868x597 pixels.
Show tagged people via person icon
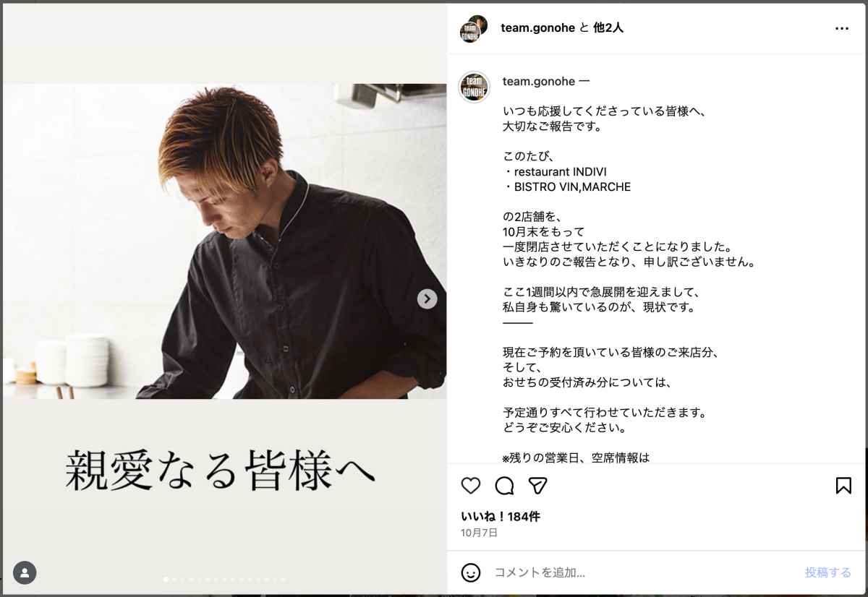pyautogui.click(x=25, y=573)
